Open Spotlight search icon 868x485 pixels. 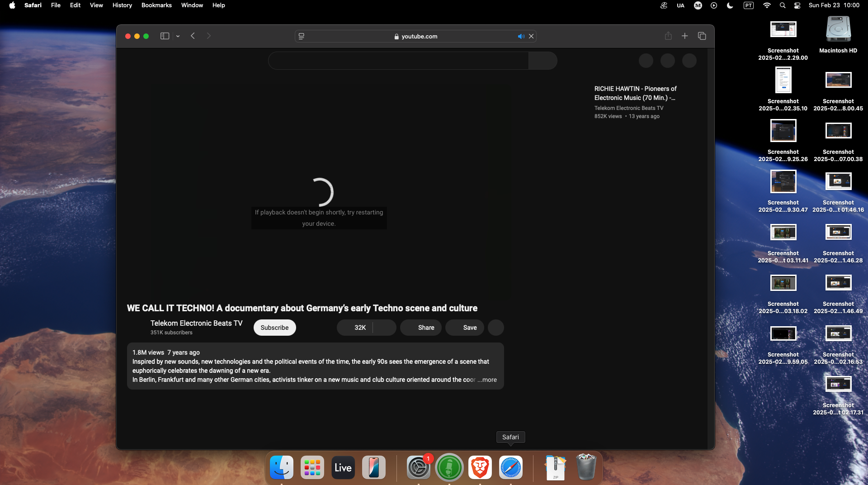click(x=783, y=5)
